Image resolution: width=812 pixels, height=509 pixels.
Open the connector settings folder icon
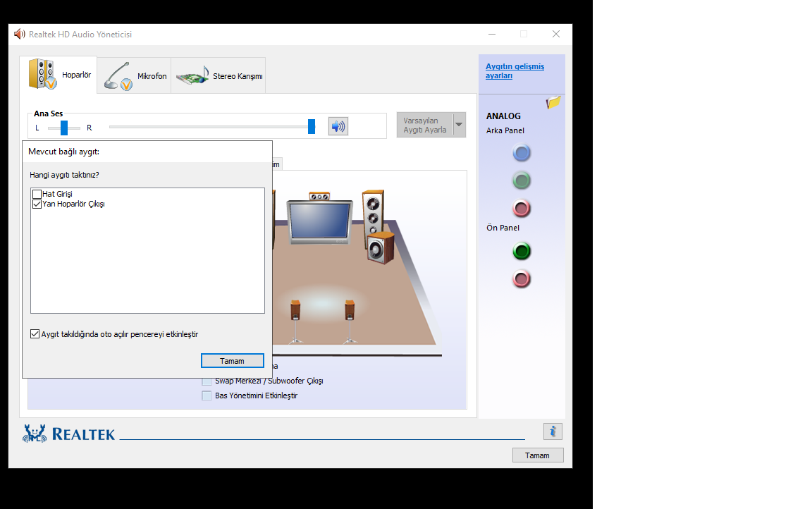pyautogui.click(x=553, y=102)
